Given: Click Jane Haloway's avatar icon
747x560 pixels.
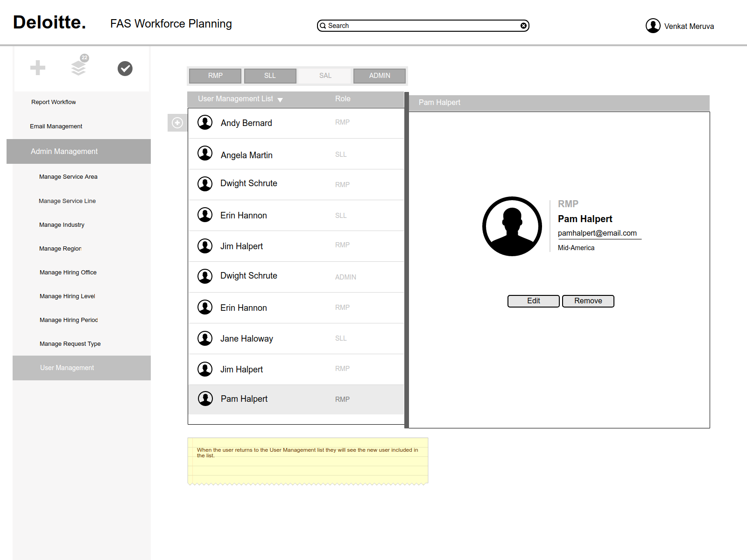Looking at the screenshot, I should (x=205, y=338).
